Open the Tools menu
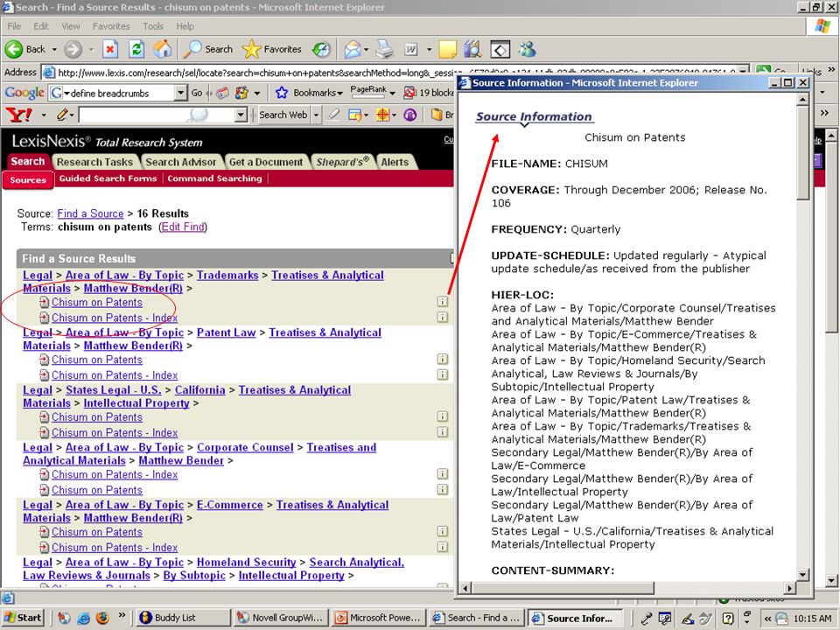This screenshot has height=630, width=840. click(x=152, y=26)
